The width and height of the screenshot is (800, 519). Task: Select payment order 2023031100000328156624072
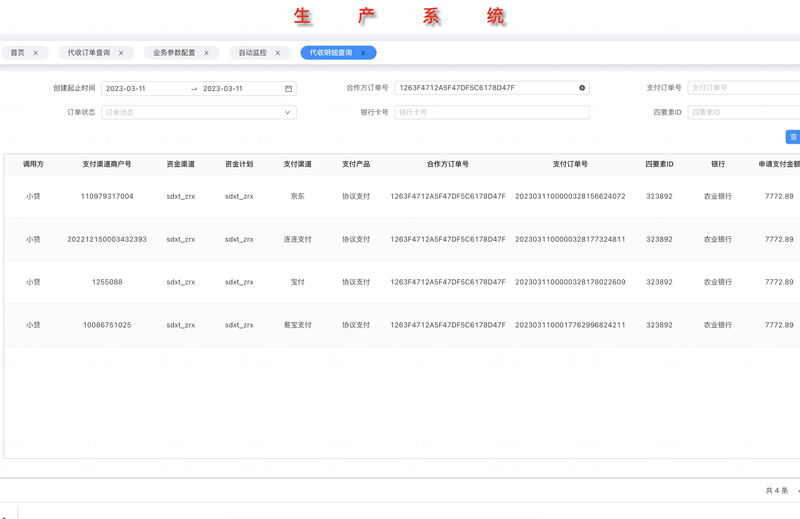coord(570,196)
